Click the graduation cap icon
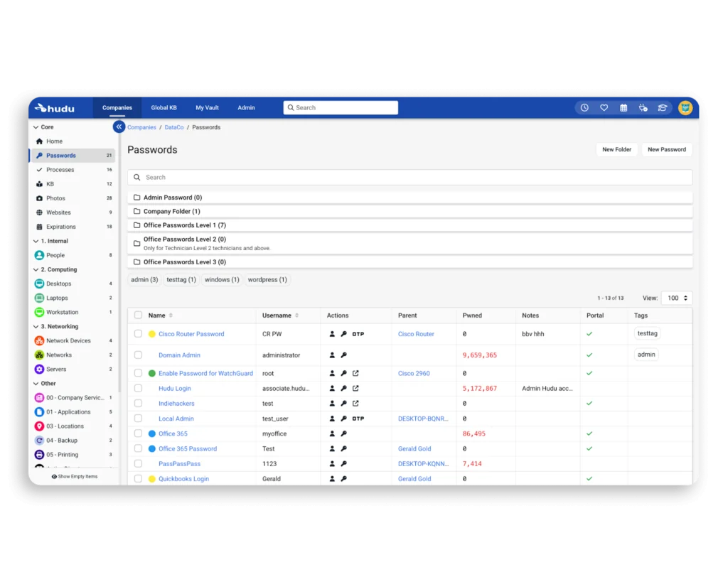728x582 pixels. [663, 108]
